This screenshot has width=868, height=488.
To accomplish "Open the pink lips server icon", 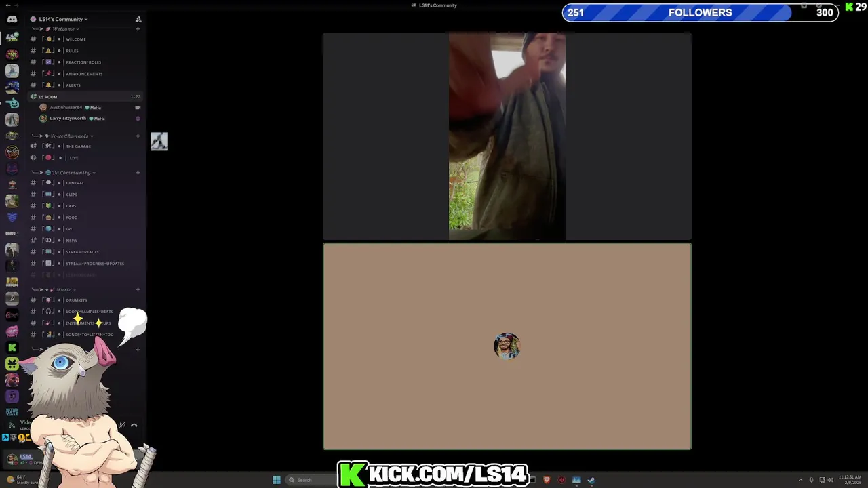I will tap(12, 331).
